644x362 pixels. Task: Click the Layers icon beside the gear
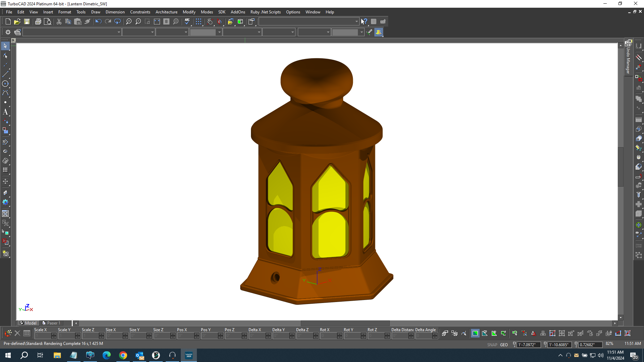coord(17,32)
